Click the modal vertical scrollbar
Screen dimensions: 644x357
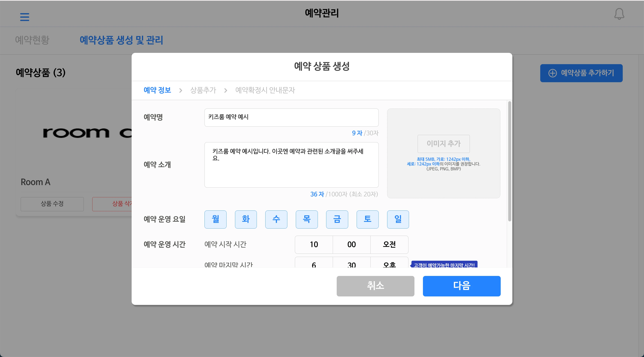[510, 161]
